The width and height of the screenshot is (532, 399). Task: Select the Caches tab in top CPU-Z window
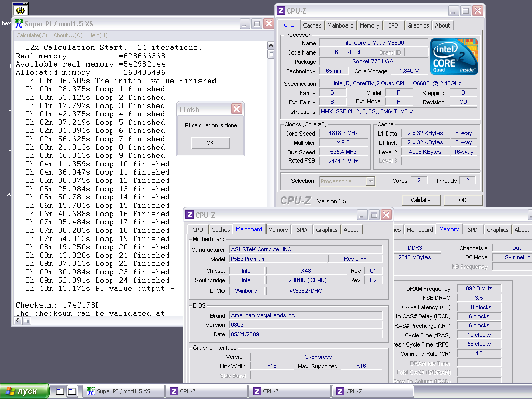[312, 25]
